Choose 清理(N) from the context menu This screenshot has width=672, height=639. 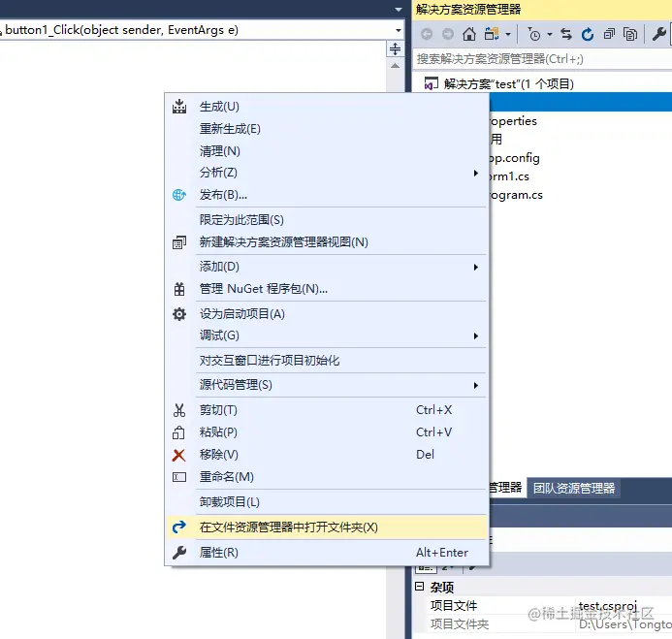click(327, 151)
